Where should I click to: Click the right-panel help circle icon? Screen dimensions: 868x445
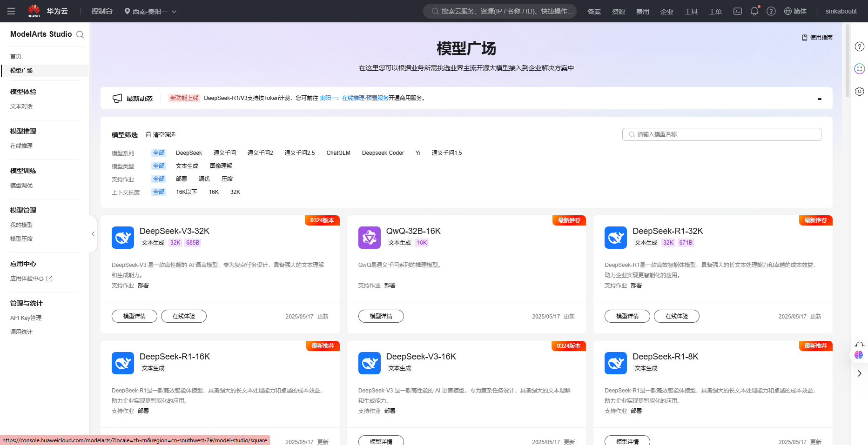[x=860, y=46]
